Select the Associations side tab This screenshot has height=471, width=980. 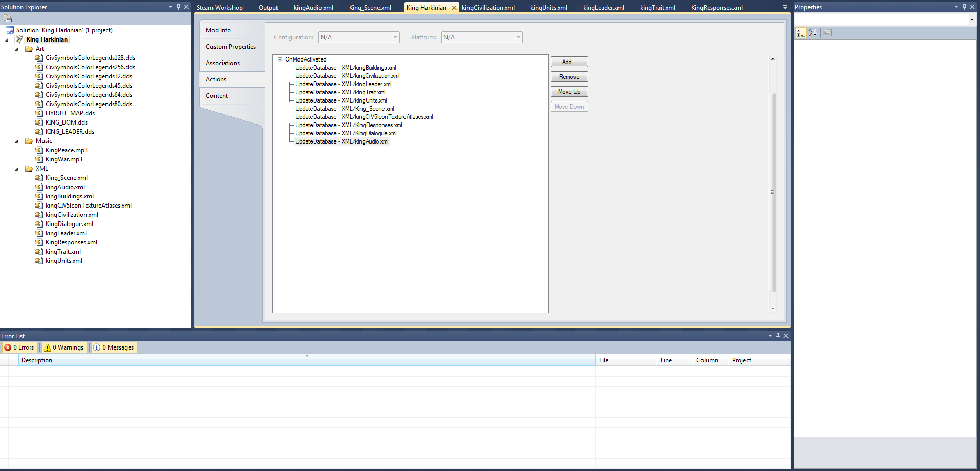pos(232,63)
